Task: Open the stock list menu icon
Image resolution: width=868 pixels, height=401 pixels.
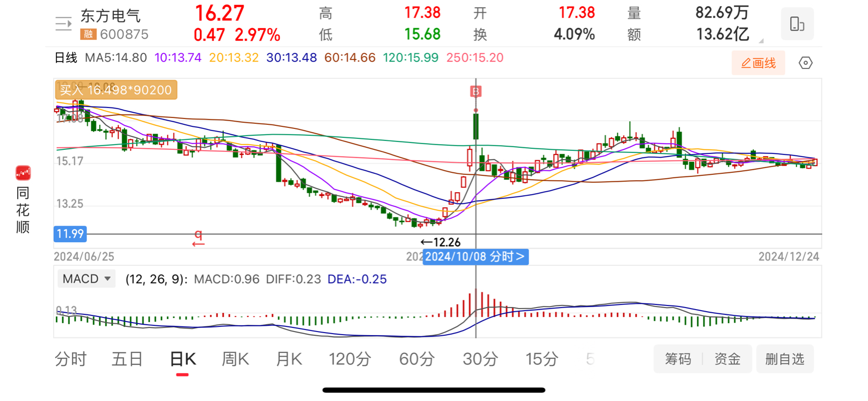Action: (63, 23)
